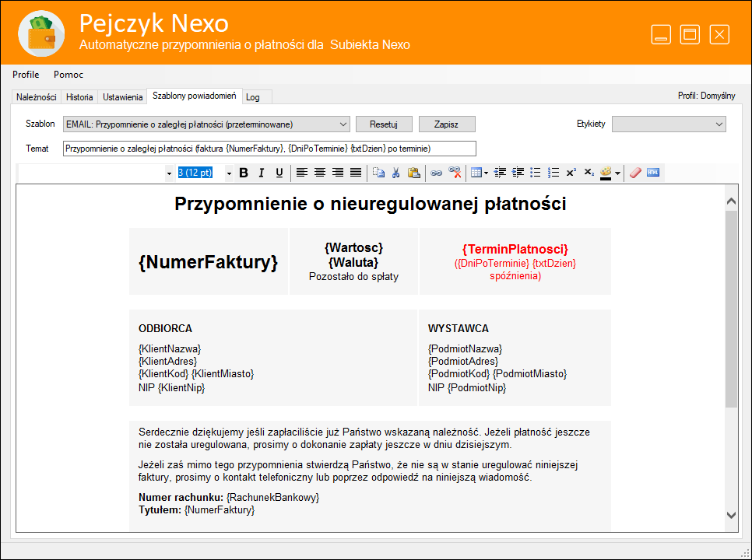Click the 'Pozostało do spłaty' text
Screen dimensions: 752x560
[x=353, y=276]
